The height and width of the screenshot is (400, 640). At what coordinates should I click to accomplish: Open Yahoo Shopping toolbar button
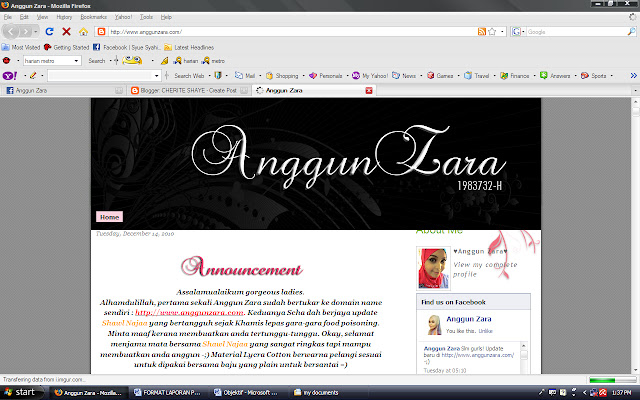pos(282,76)
